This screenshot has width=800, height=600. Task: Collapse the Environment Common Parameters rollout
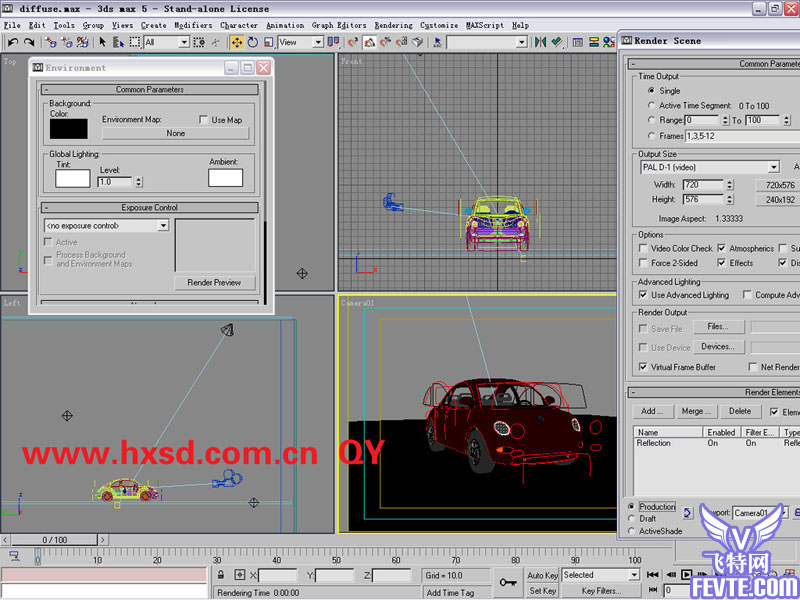[149, 90]
